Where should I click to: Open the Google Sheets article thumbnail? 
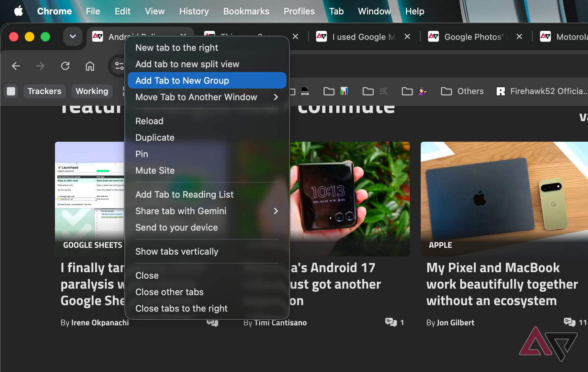coord(90,199)
